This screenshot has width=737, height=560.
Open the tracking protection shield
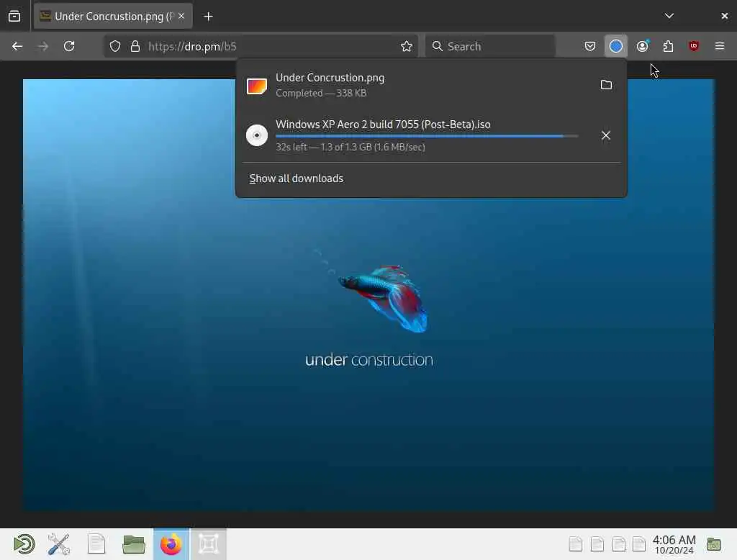(115, 46)
